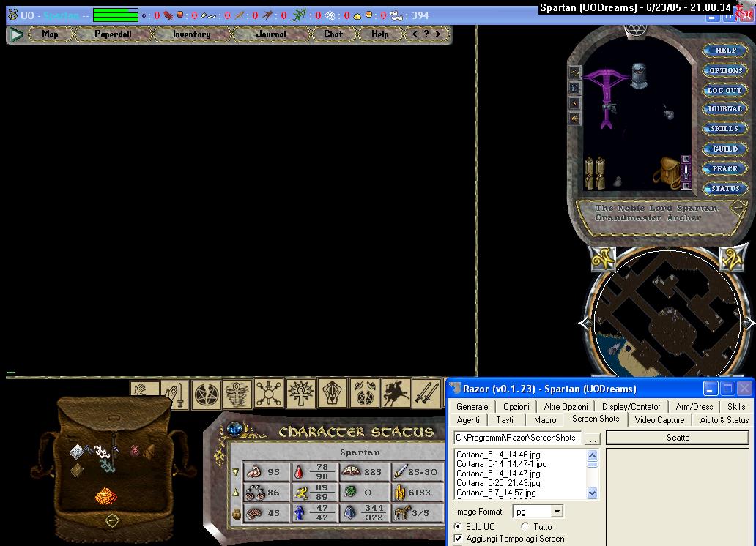The width and height of the screenshot is (756, 546).
Task: Open the Tasti tab
Action: pyautogui.click(x=505, y=420)
